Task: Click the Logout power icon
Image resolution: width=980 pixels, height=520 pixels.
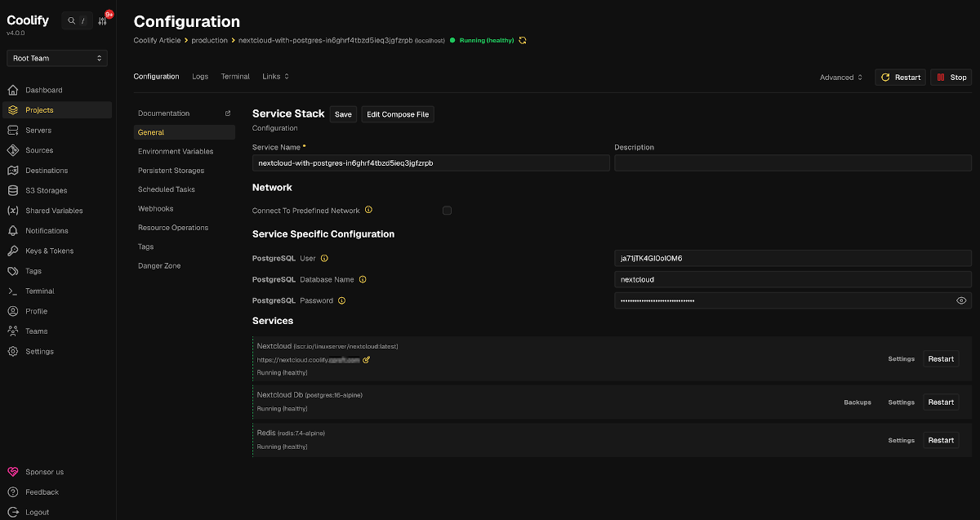Action: click(12, 512)
